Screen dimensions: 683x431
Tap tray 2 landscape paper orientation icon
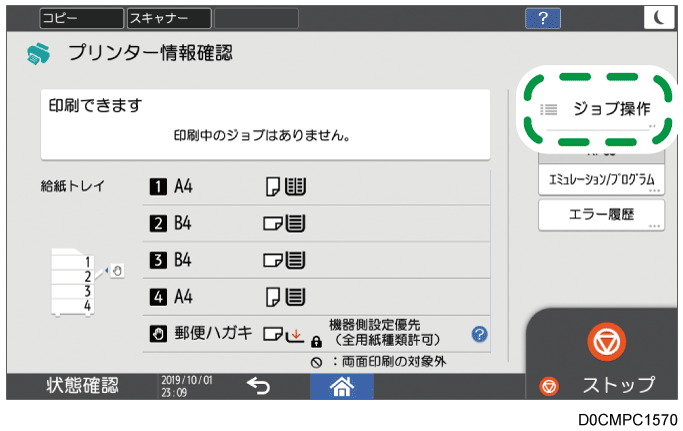pyautogui.click(x=273, y=224)
